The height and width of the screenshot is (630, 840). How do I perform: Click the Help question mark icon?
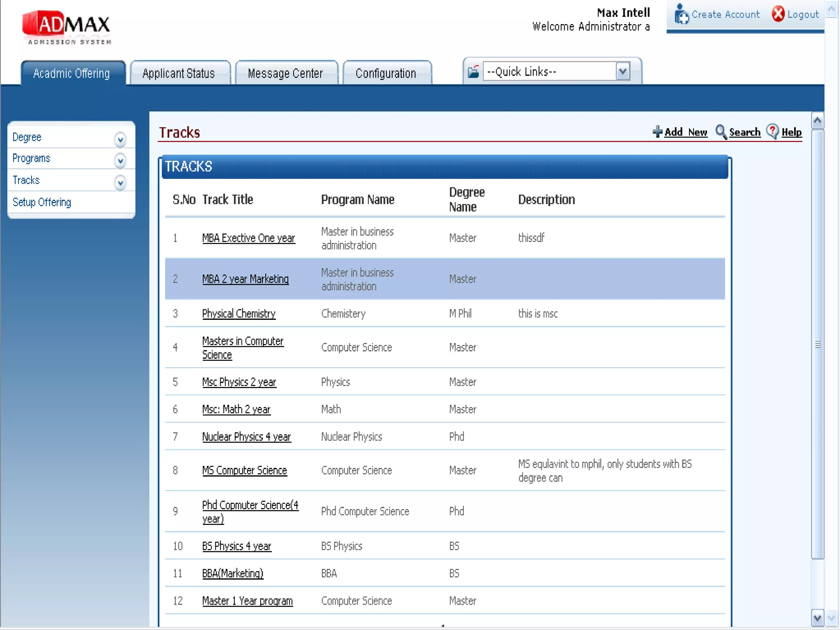click(772, 131)
